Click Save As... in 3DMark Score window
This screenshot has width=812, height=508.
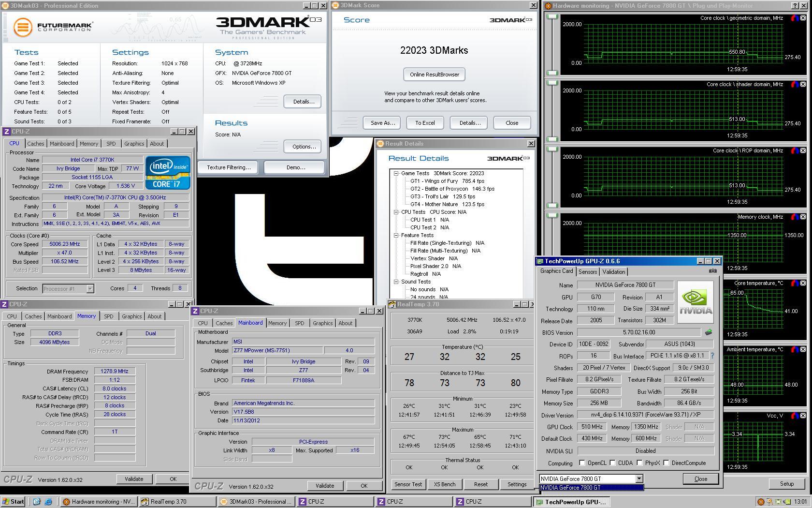pyautogui.click(x=383, y=123)
